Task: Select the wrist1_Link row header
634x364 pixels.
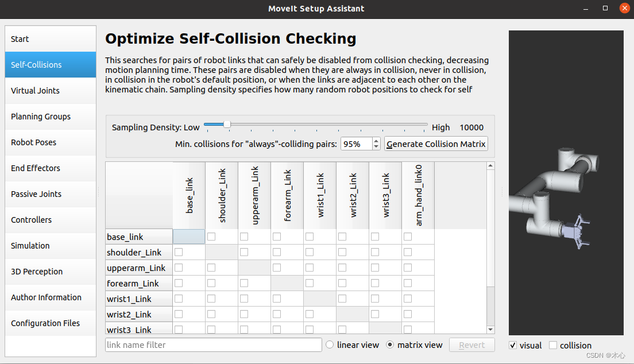Action: (x=139, y=299)
